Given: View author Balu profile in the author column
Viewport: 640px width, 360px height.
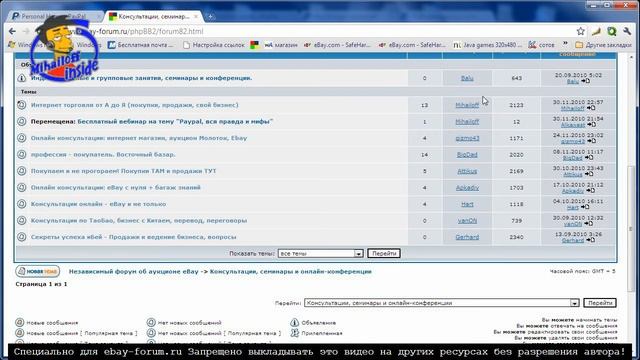Looking at the screenshot, I should [x=467, y=78].
